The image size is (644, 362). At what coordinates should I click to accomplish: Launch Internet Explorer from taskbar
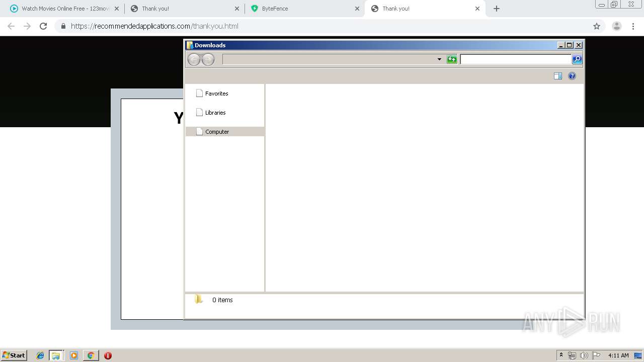40,355
